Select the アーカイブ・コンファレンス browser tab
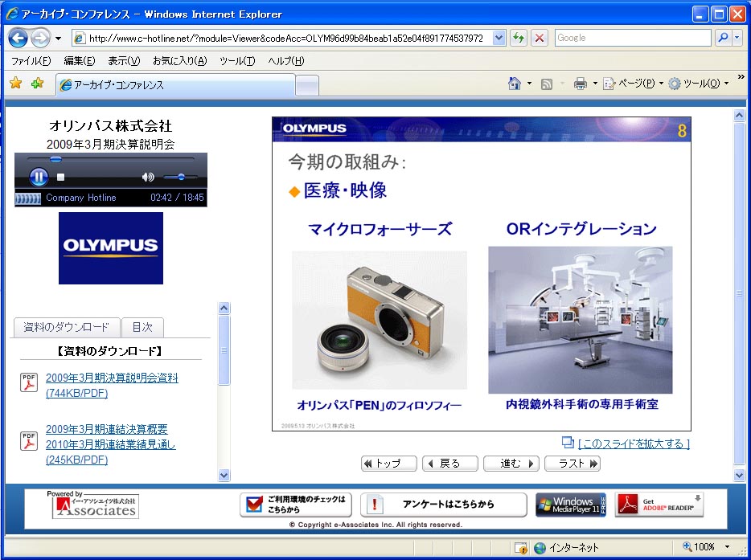The image size is (751, 560). tap(175, 84)
